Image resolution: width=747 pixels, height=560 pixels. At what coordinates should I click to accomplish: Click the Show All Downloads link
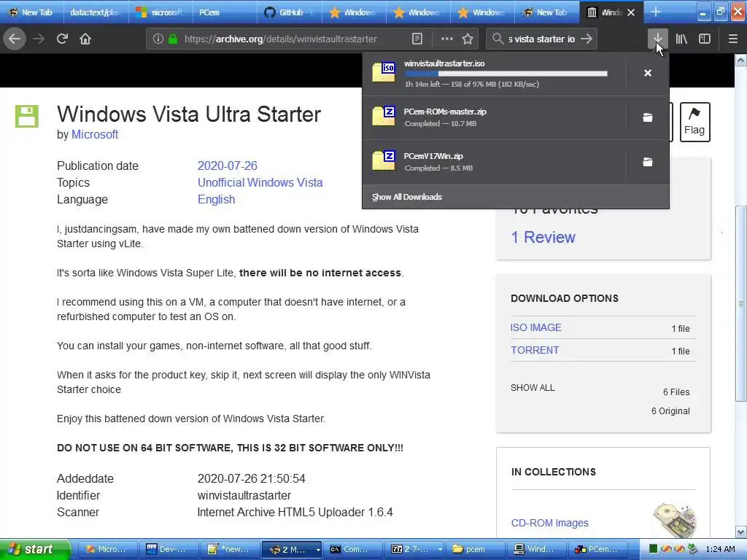(407, 197)
